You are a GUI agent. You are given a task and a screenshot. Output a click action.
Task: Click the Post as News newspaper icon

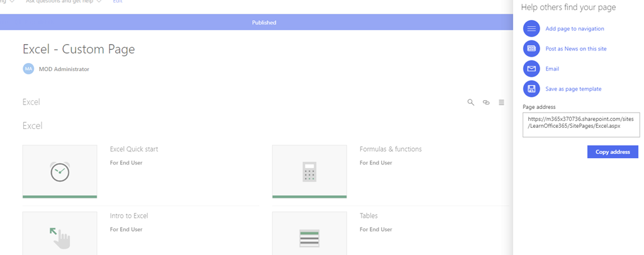[531, 48]
